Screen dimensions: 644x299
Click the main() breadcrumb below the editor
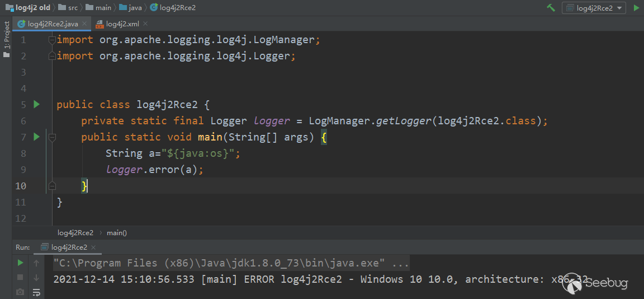click(117, 233)
